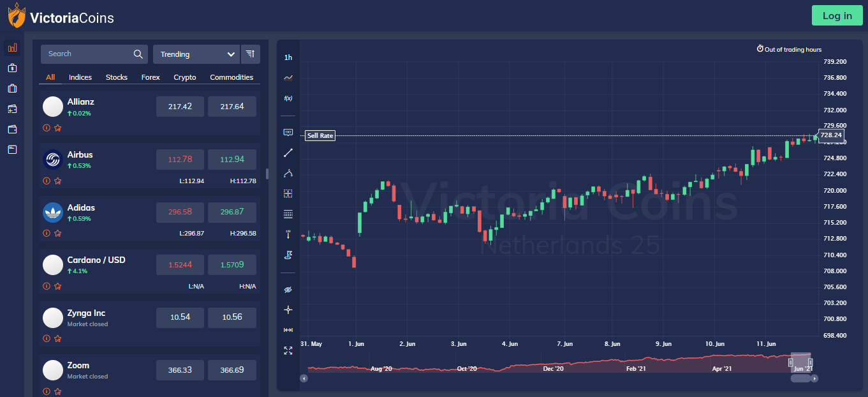Click Cardano sell price 1.5244
This screenshot has height=397, width=868.
pos(180,265)
